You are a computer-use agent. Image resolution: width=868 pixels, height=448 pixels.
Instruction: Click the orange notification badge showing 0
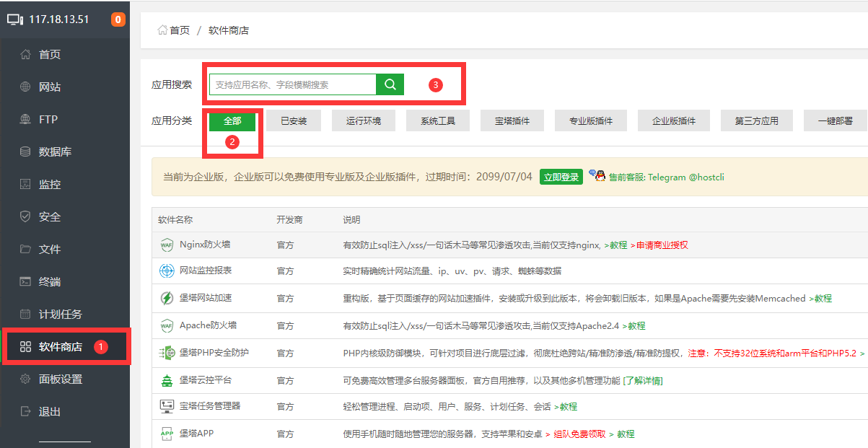(118, 19)
